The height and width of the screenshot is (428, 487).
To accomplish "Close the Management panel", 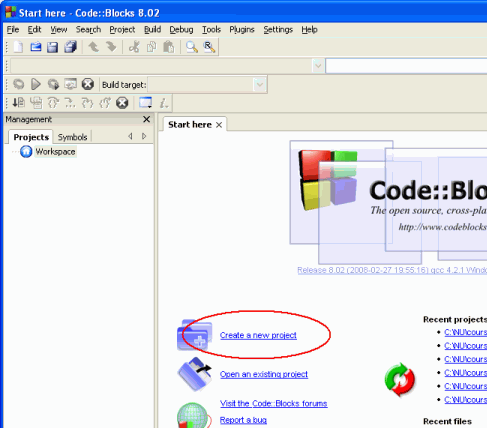I will (x=146, y=119).
